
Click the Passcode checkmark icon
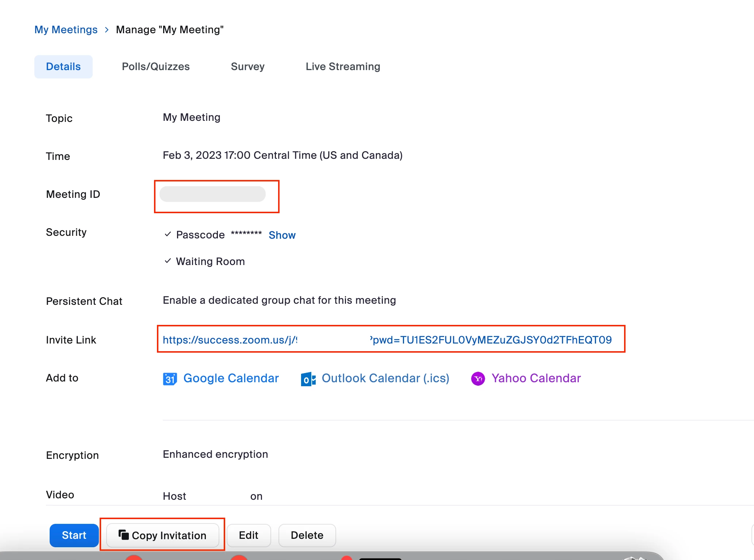tap(168, 234)
